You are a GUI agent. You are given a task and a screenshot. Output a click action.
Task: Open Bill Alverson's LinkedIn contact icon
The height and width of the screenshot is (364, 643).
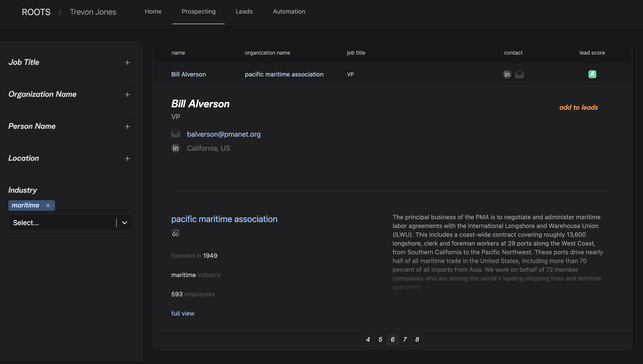click(x=507, y=74)
